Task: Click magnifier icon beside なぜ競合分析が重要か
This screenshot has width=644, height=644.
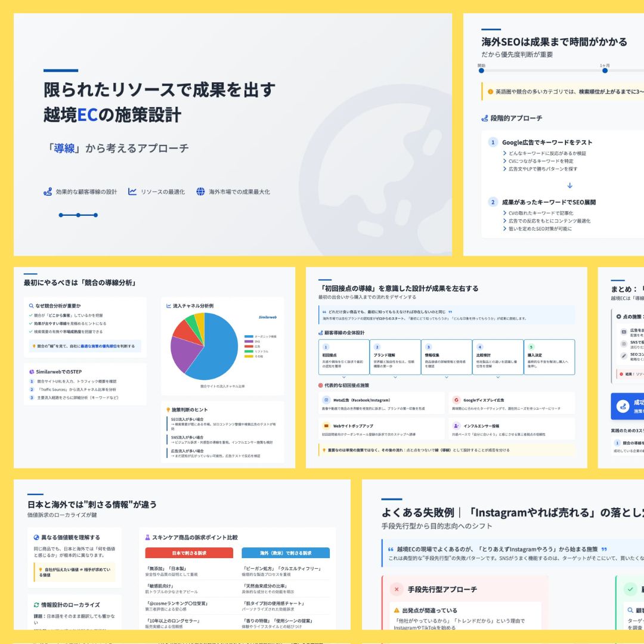Action: pos(31,306)
